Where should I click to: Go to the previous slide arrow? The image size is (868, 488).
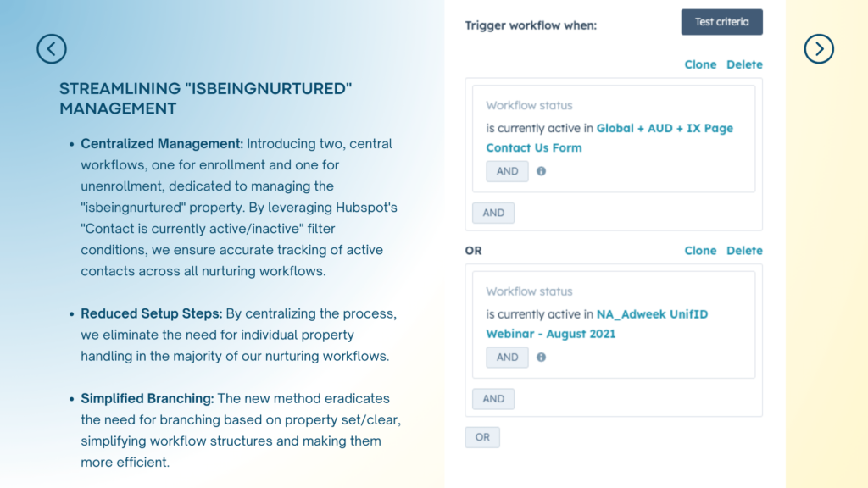[52, 49]
